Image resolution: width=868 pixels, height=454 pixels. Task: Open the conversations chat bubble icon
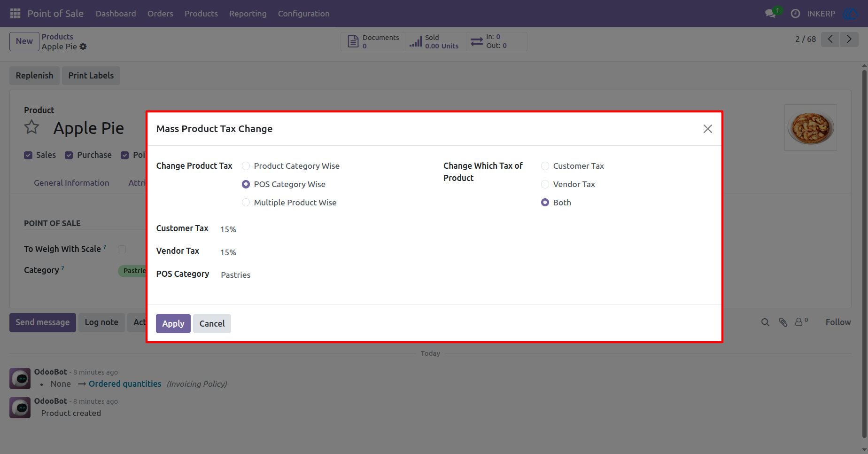[x=770, y=14]
